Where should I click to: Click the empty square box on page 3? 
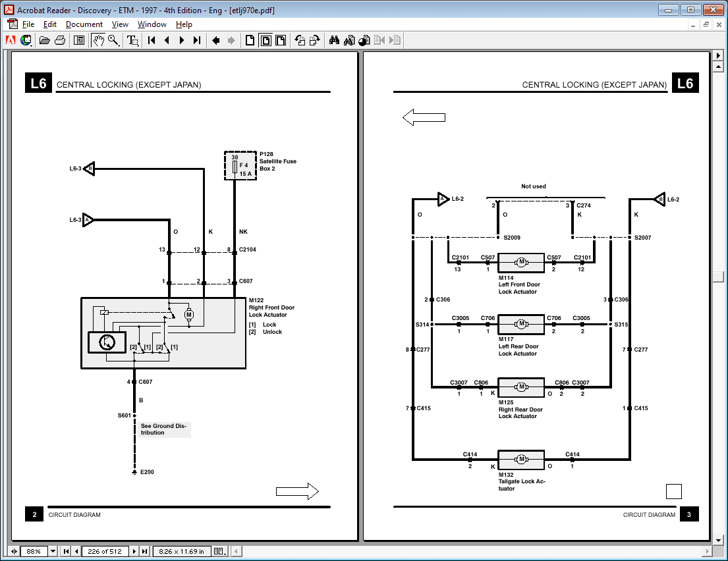tap(674, 491)
